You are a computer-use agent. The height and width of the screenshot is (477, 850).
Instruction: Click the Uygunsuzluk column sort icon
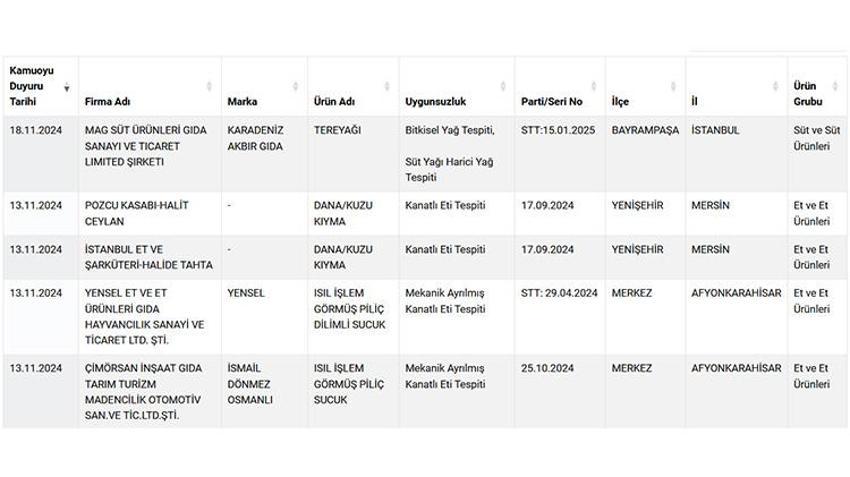503,86
